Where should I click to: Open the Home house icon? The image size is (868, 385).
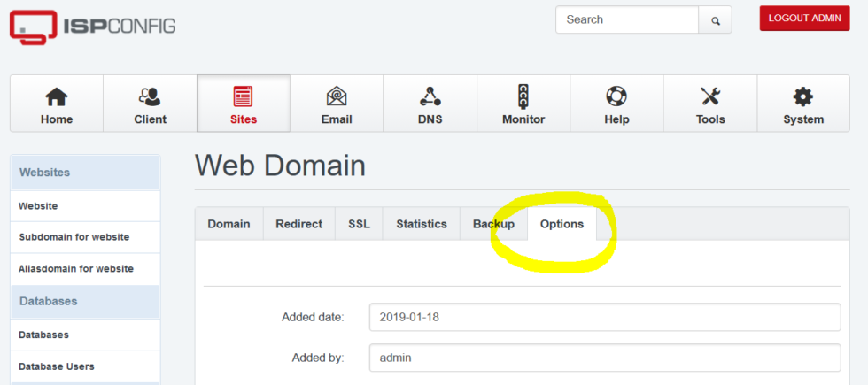[x=57, y=96]
